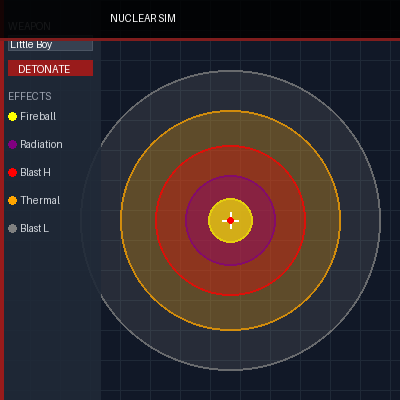The image size is (400, 400).
Task: Select the Fireball effect label
Action: point(38,116)
